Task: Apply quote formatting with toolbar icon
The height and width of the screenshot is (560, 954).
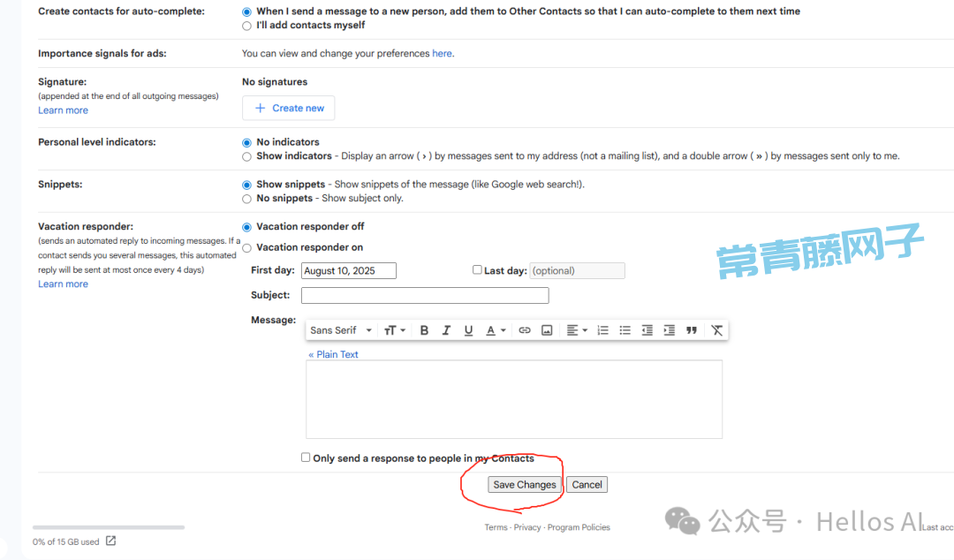Action: click(692, 330)
